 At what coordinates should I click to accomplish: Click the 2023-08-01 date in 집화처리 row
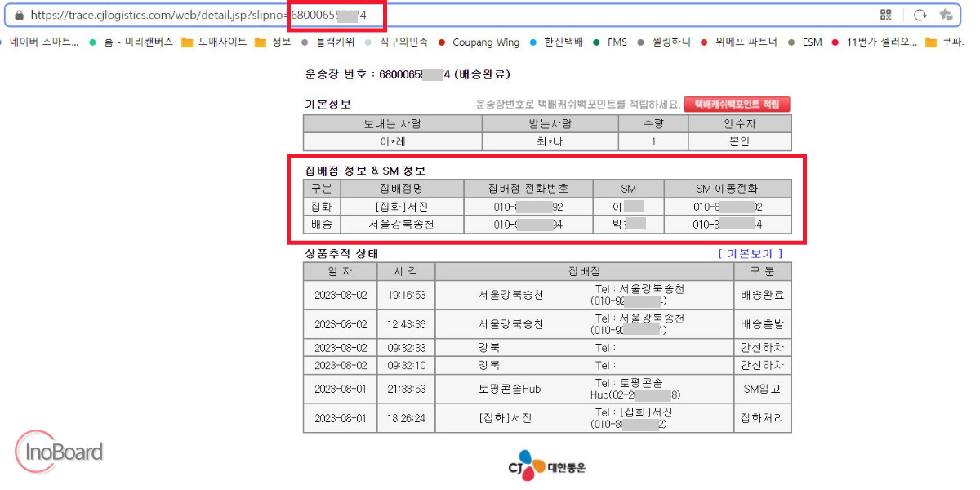[341, 419]
